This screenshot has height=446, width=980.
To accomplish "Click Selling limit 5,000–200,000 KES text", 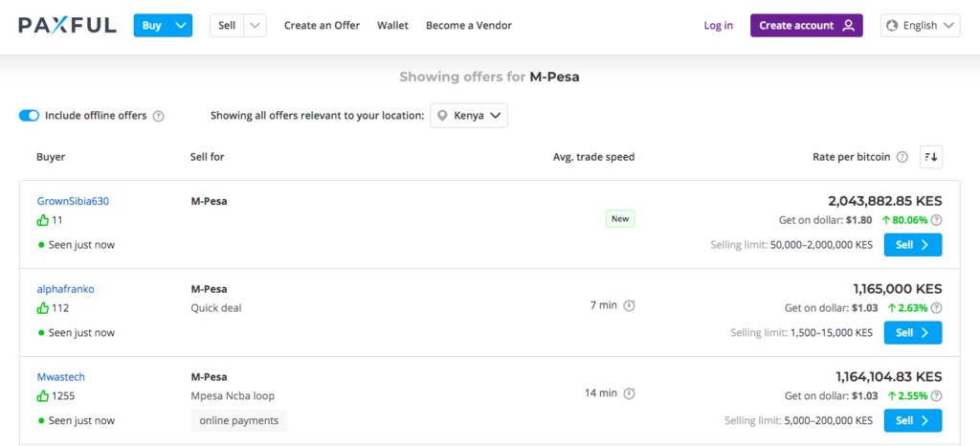I will pos(799,421).
